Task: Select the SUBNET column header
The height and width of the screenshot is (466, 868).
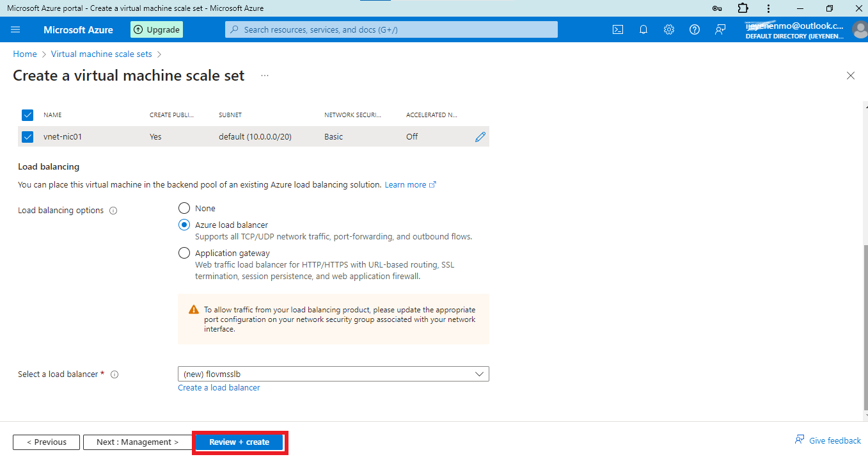Action: pyautogui.click(x=230, y=115)
